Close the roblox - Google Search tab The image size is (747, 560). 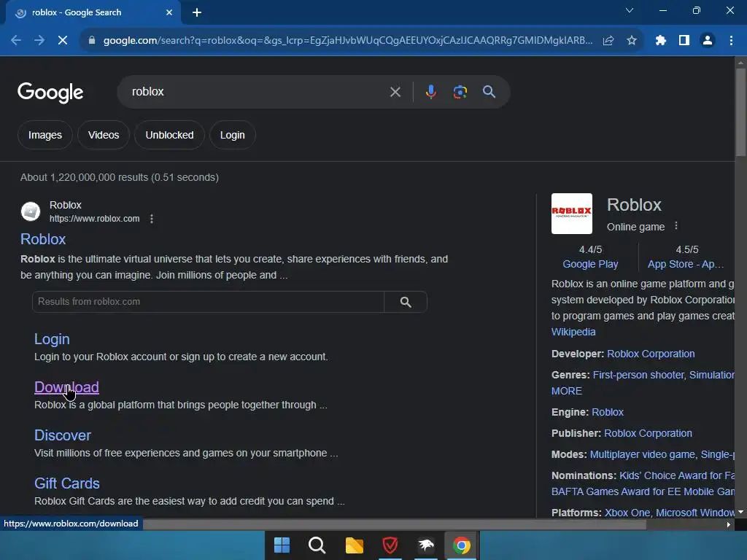click(x=169, y=12)
